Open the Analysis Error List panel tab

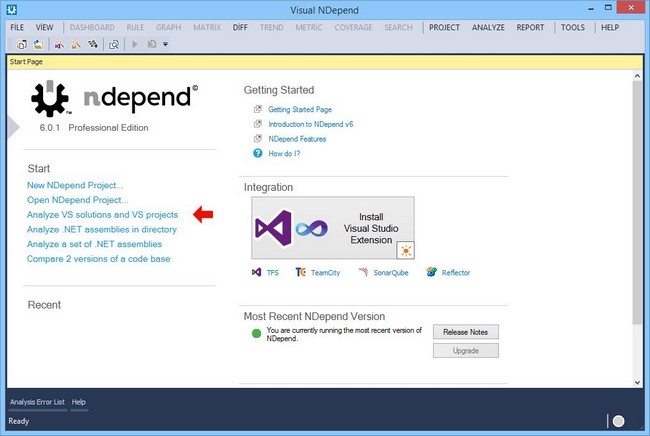tap(37, 402)
